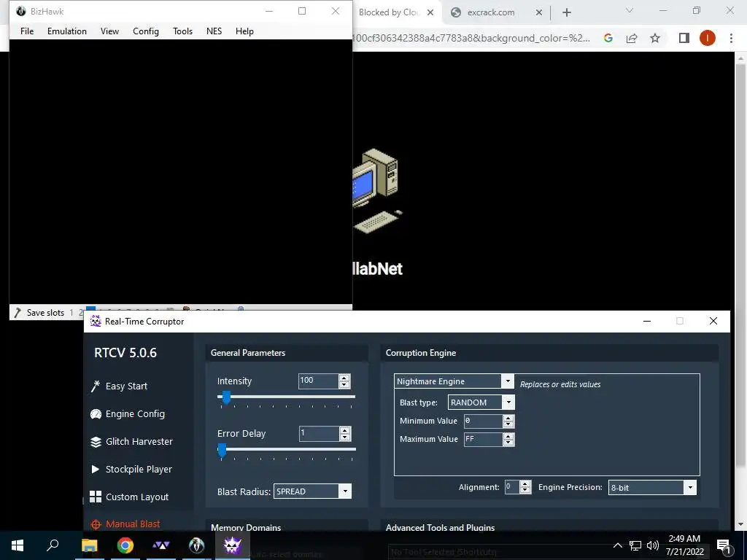This screenshot has height=560, width=747.
Task: Open Custom Layout in RTCV sidebar
Action: click(x=137, y=497)
